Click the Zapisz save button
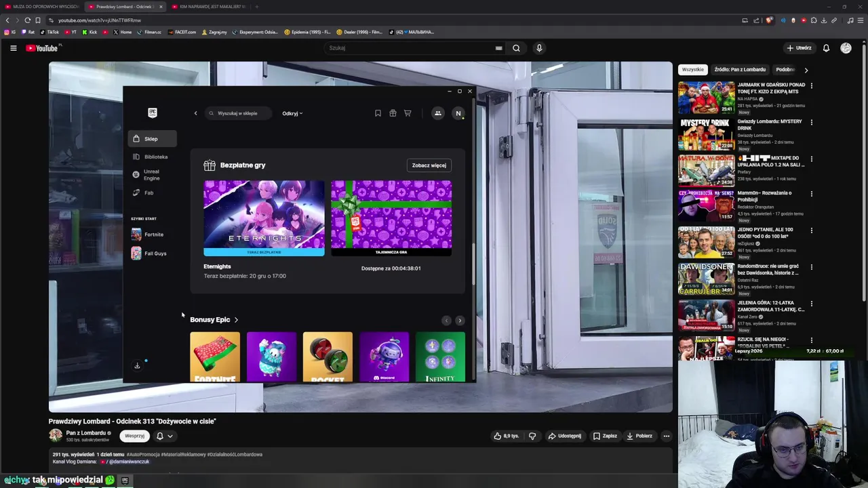This screenshot has height=488, width=868. point(606,436)
